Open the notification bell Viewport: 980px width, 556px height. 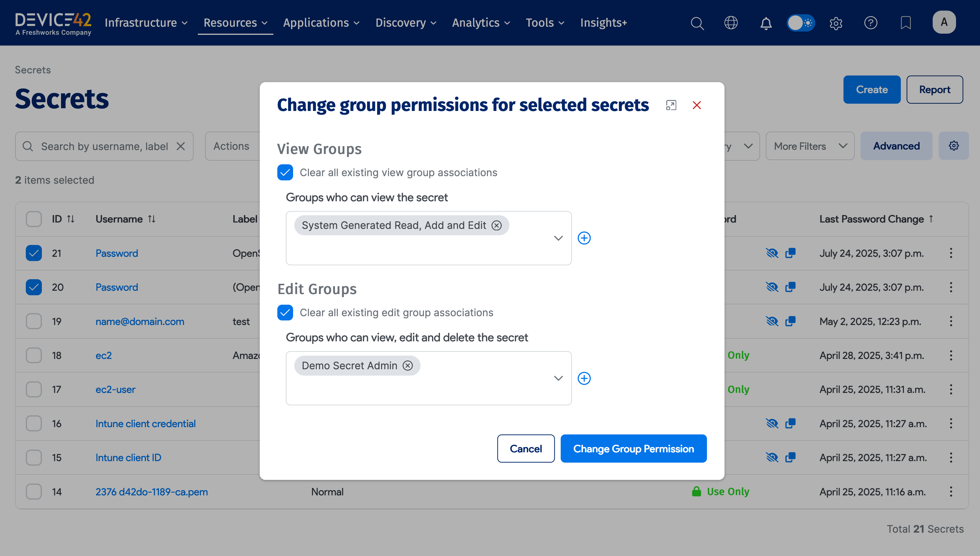[766, 23]
